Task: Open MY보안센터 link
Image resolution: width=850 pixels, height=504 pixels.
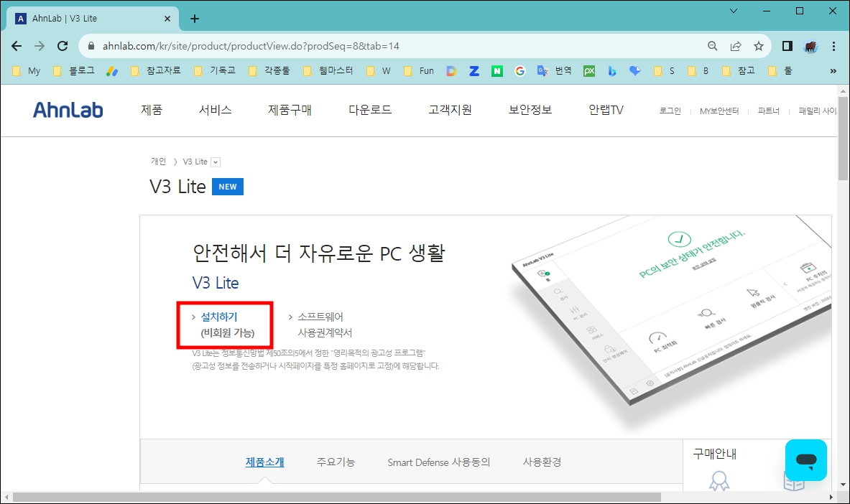Action: point(719,111)
